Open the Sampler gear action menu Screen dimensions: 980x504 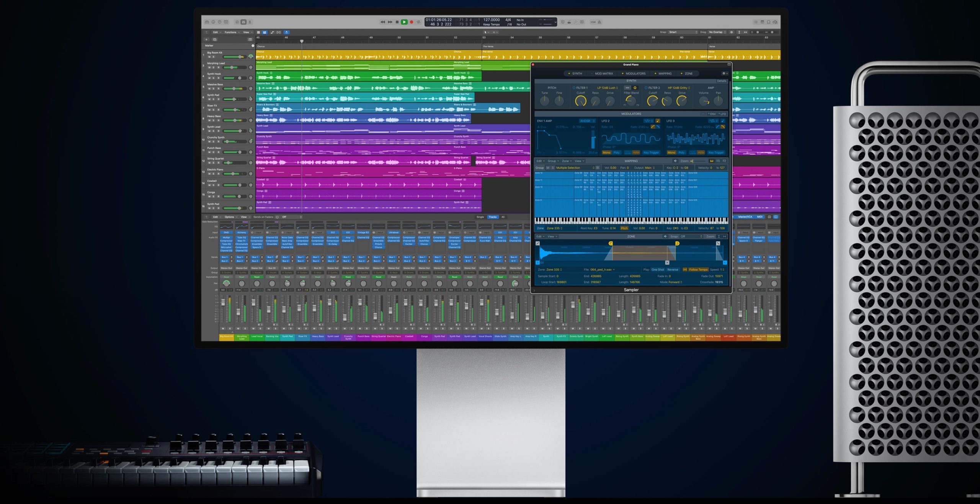[x=725, y=74]
